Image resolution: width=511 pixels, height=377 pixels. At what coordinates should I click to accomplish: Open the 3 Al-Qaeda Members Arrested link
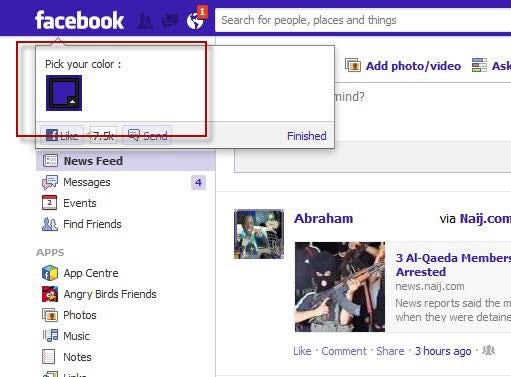click(453, 265)
